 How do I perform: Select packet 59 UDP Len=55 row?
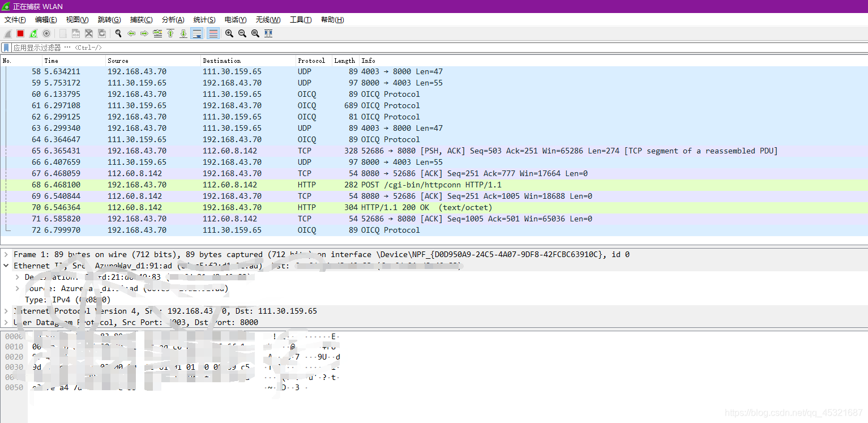coord(434,83)
